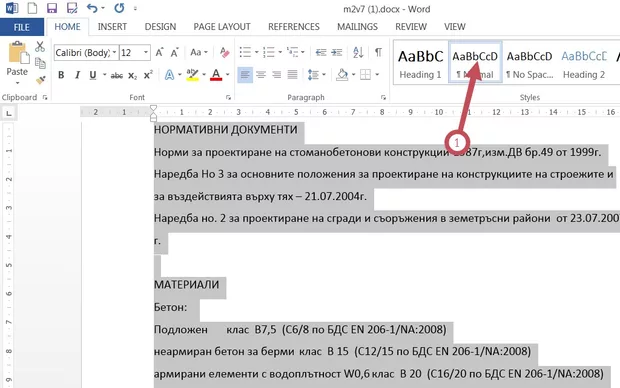Center the selected text
The height and width of the screenshot is (388, 620).
261,75
